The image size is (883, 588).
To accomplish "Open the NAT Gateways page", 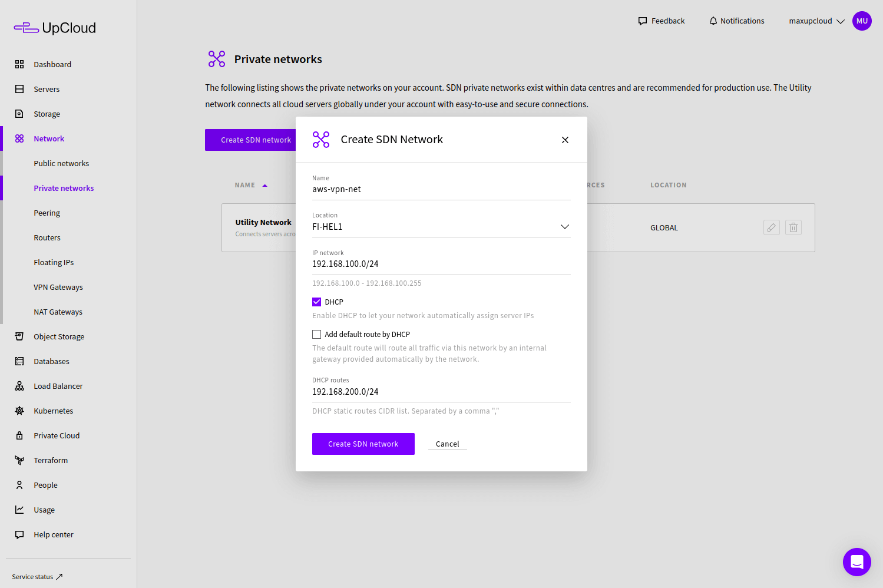I will (58, 312).
